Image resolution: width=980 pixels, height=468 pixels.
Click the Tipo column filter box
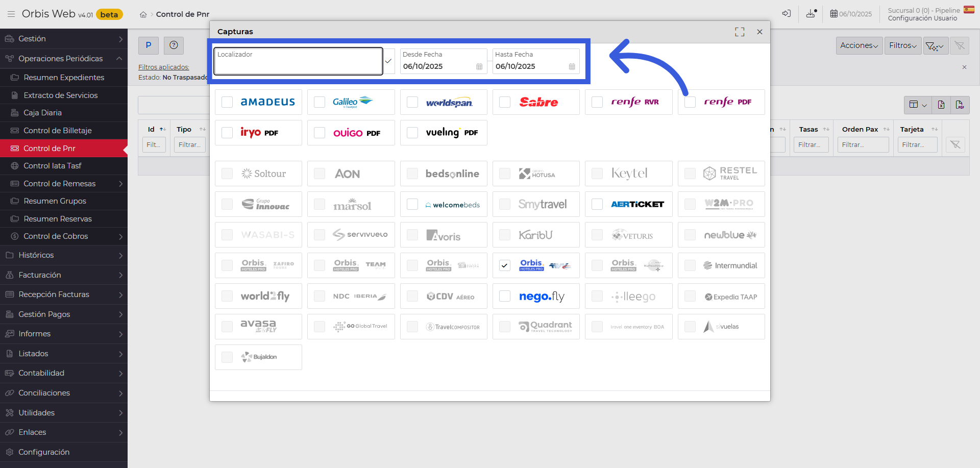click(x=190, y=145)
